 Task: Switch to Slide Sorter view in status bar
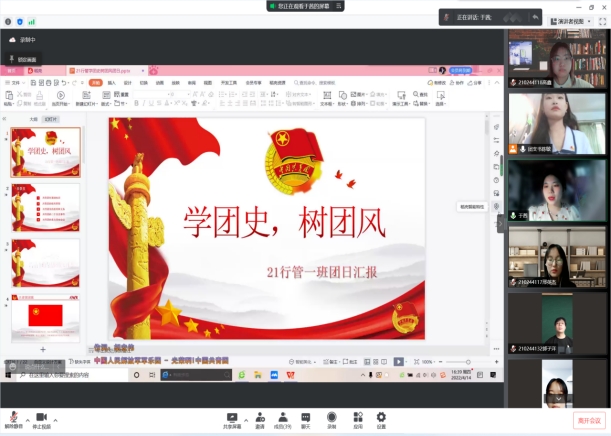[376, 362]
